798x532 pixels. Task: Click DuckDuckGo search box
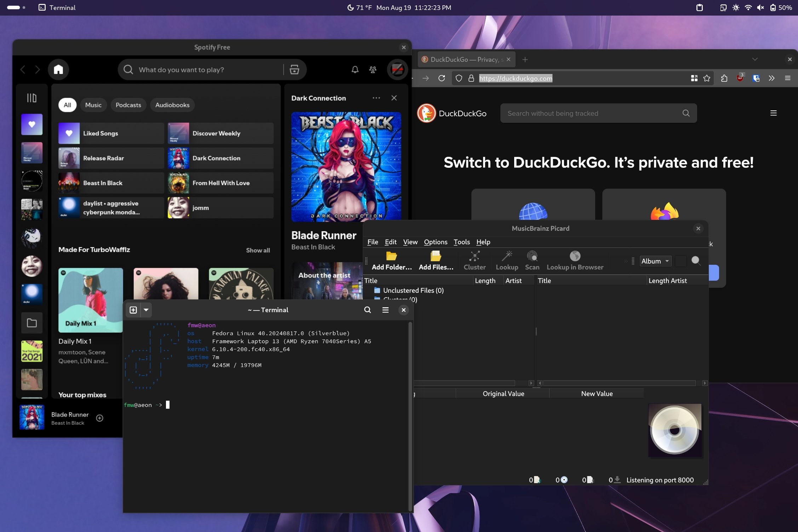pos(598,113)
